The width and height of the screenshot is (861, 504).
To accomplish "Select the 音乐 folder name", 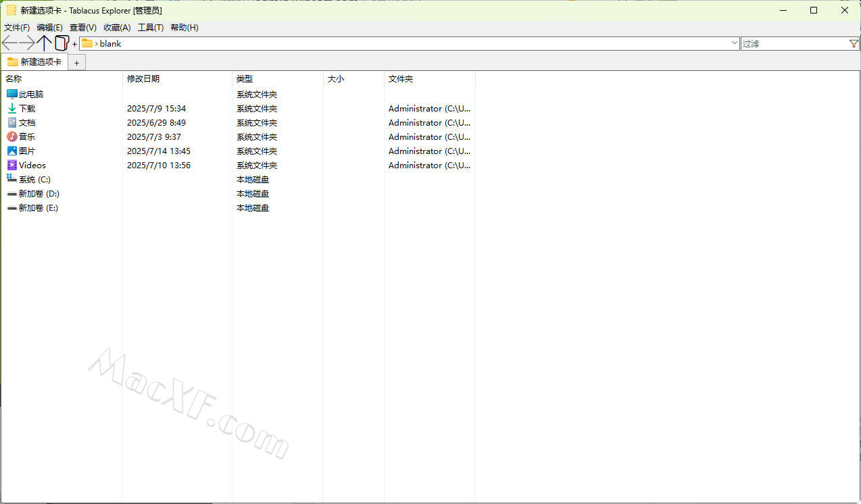I will pyautogui.click(x=27, y=137).
